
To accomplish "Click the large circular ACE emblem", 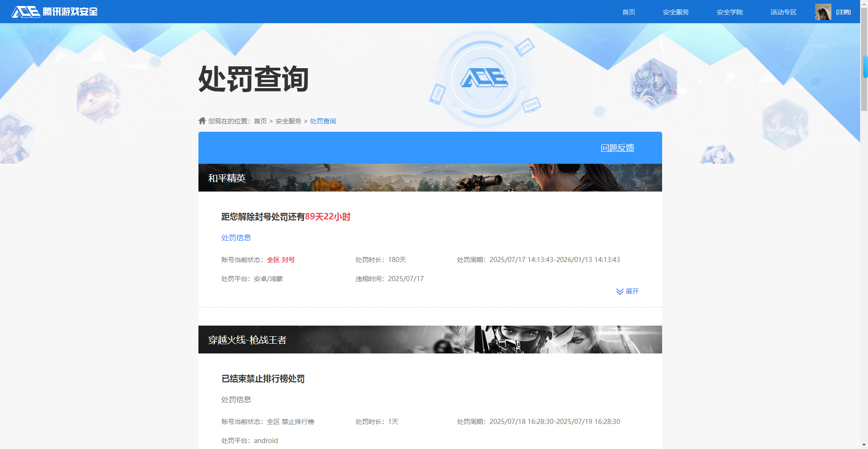I will coord(484,78).
